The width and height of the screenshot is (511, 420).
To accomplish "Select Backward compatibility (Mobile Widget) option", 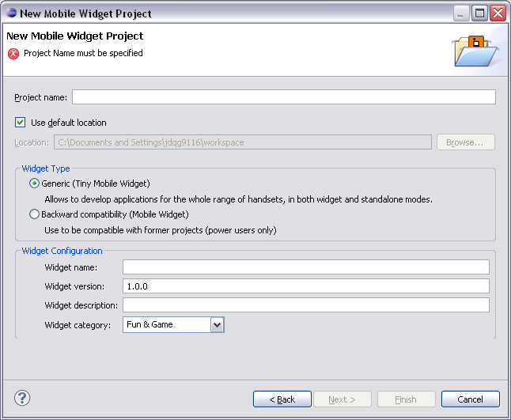I will 34,214.
